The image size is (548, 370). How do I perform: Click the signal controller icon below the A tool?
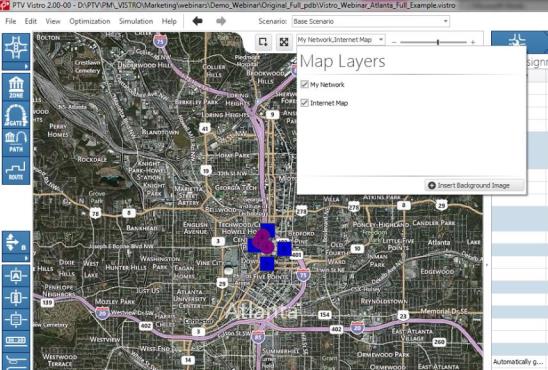pos(16,298)
